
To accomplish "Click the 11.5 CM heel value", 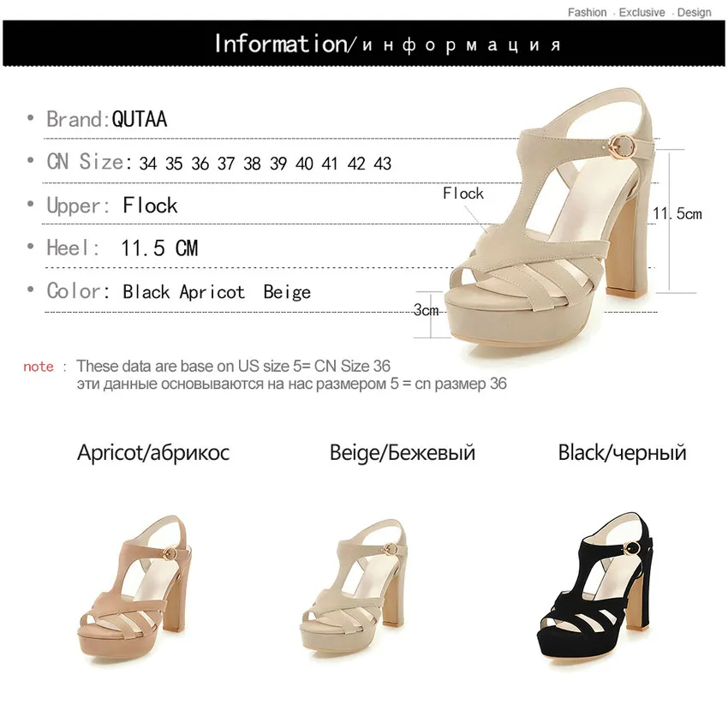I will [159, 248].
